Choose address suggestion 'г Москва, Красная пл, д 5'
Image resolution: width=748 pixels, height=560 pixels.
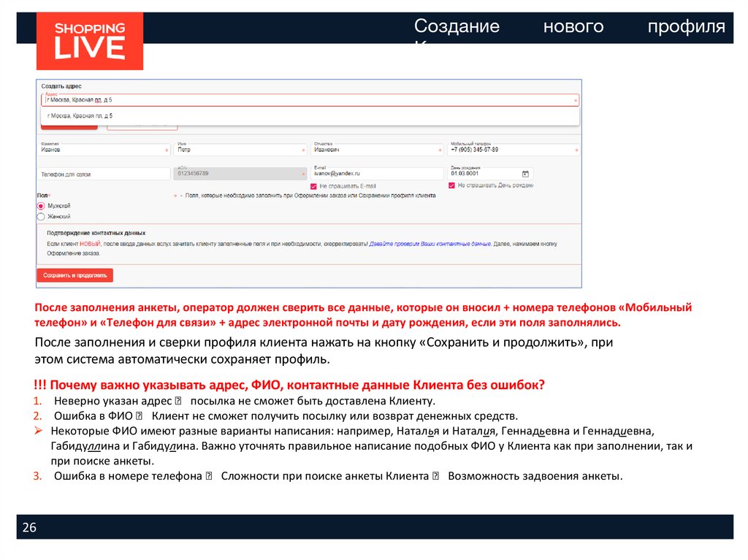tap(310, 116)
